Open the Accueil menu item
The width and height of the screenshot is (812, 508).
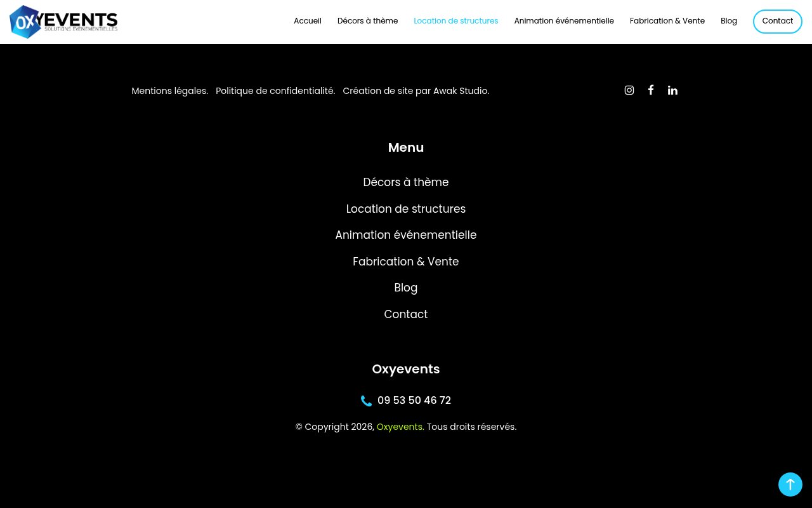click(x=307, y=21)
